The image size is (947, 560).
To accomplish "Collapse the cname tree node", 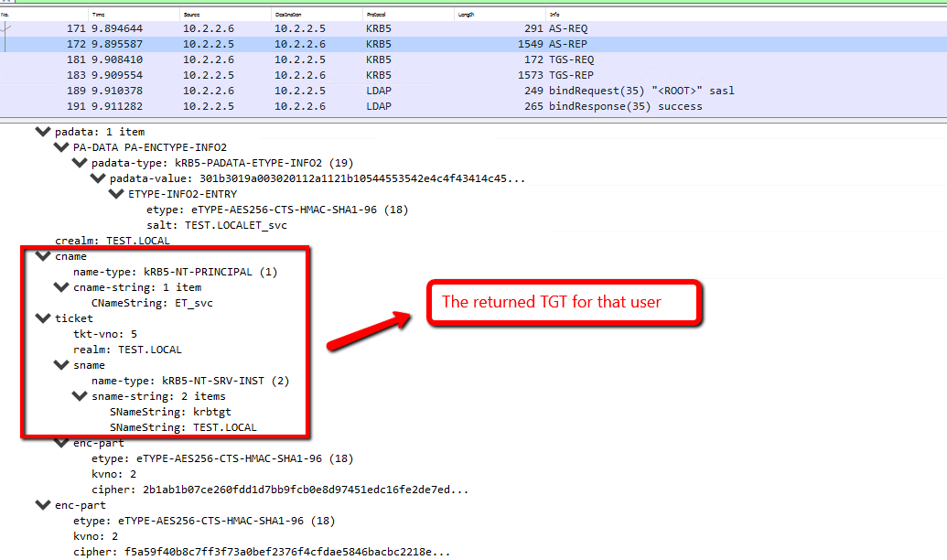I will [43, 256].
